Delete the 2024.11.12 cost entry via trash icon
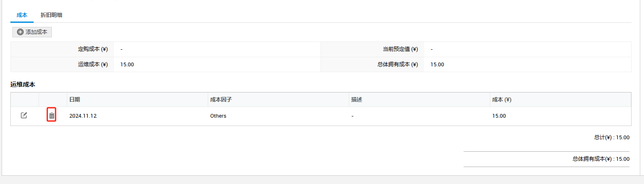This screenshot has width=644, height=184. click(x=51, y=116)
